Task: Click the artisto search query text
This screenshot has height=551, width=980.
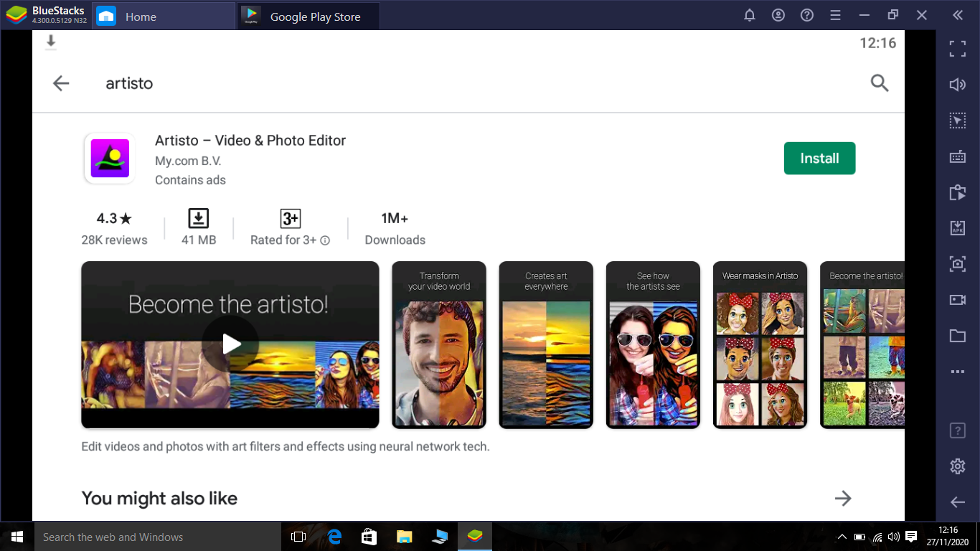Action: [129, 83]
